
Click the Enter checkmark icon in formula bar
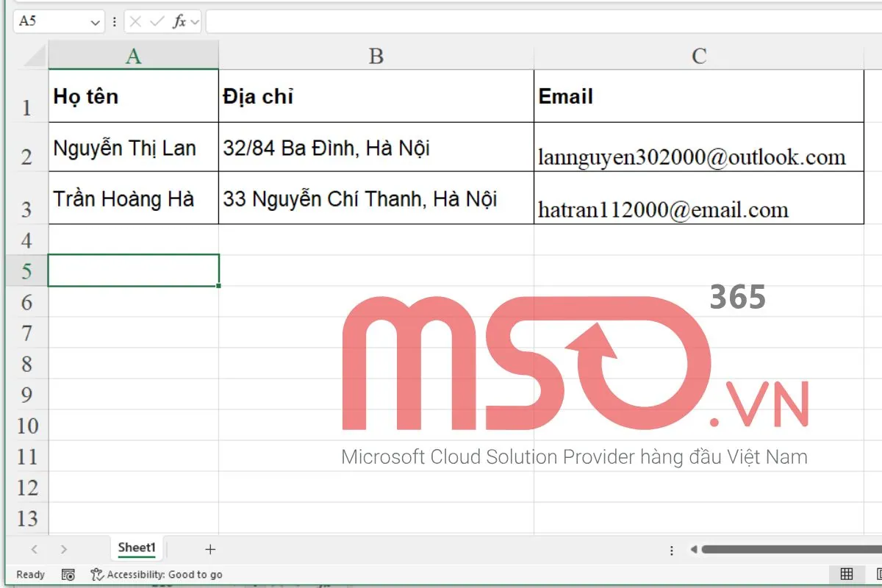(157, 21)
